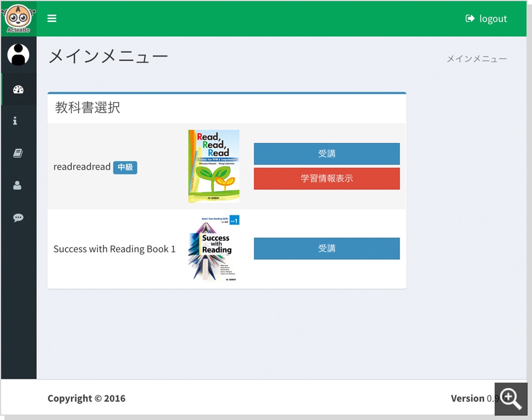Click the 教科書選択 panel heading
Image resolution: width=532 pixels, height=420 pixels.
click(x=87, y=108)
